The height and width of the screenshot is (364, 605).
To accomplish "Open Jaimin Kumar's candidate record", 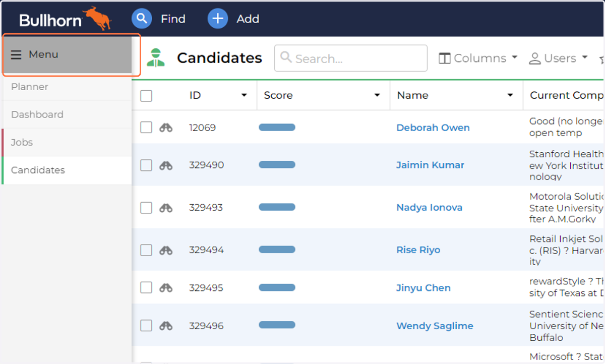I will click(430, 165).
